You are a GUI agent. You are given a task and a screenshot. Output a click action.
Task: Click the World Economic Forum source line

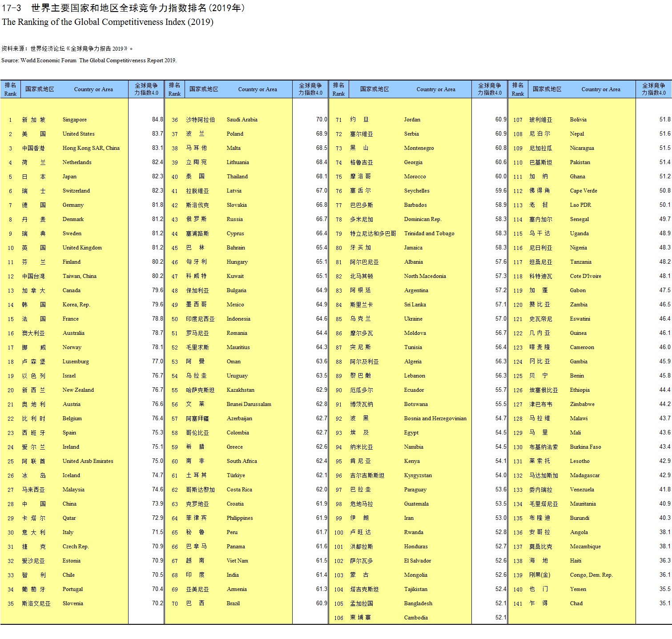click(x=89, y=60)
